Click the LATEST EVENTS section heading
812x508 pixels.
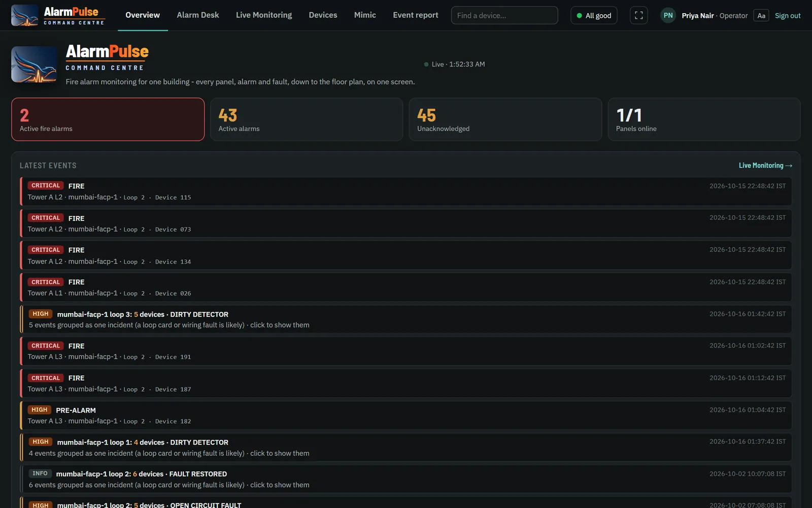tap(48, 166)
